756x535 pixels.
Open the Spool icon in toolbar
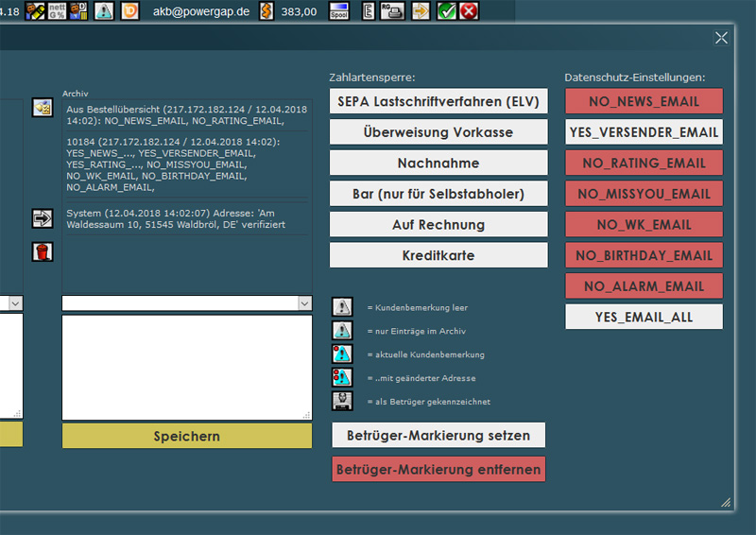[339, 10]
